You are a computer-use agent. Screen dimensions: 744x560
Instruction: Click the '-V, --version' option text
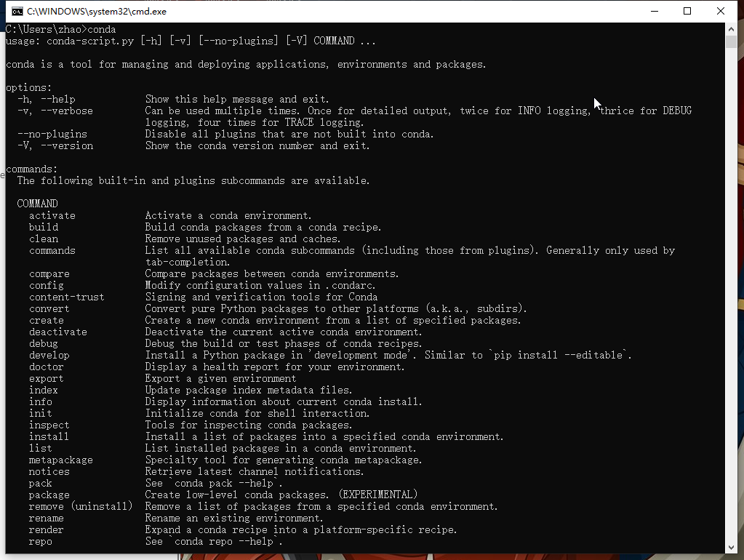click(x=55, y=145)
